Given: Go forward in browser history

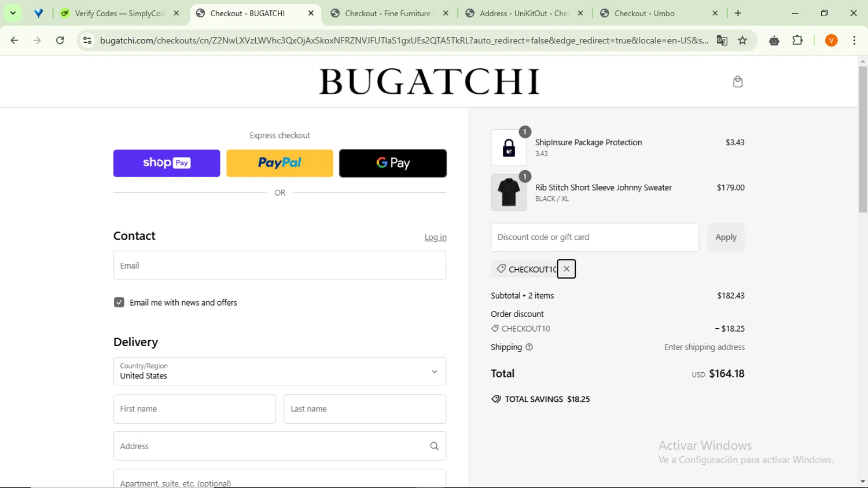Looking at the screenshot, I should 37,41.
